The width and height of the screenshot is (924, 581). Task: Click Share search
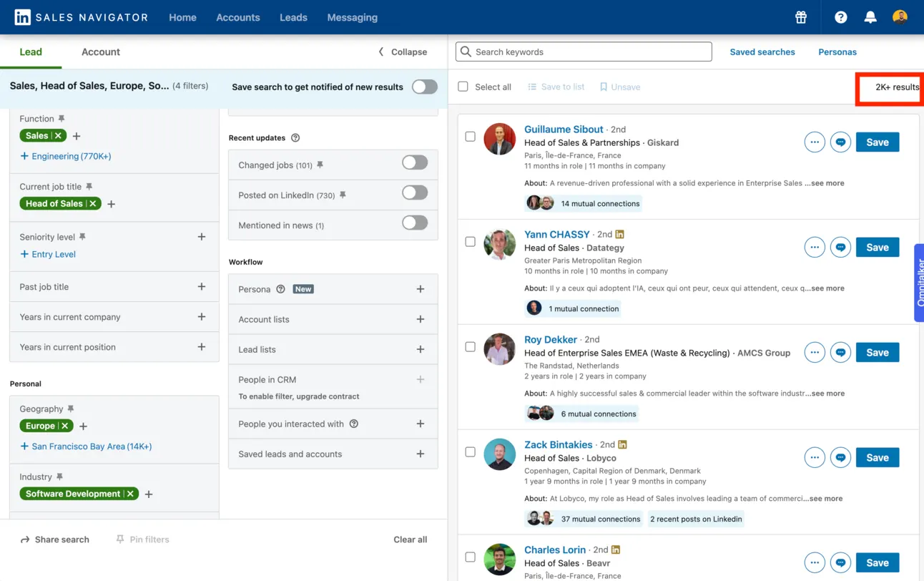point(55,539)
